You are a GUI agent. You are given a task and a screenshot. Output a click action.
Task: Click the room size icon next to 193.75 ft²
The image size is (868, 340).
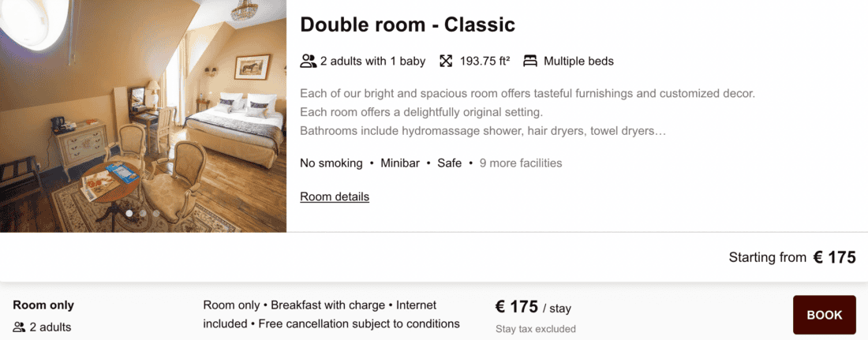447,61
